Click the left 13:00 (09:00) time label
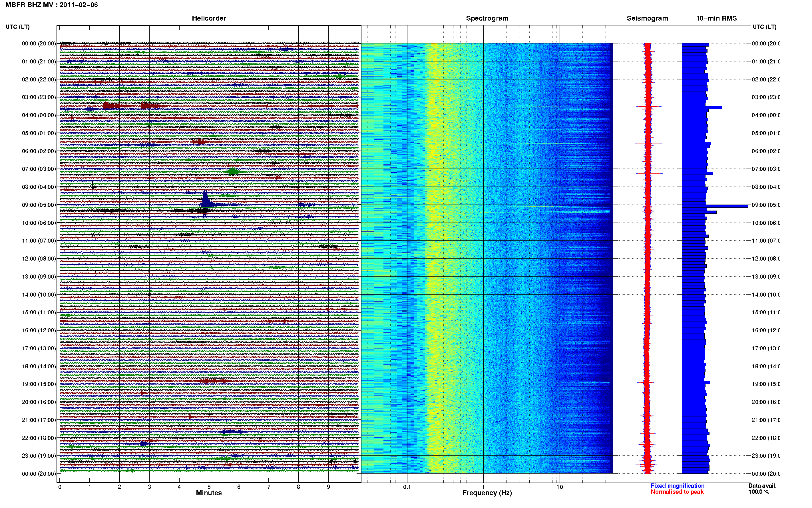The image size is (812, 508). coord(39,277)
